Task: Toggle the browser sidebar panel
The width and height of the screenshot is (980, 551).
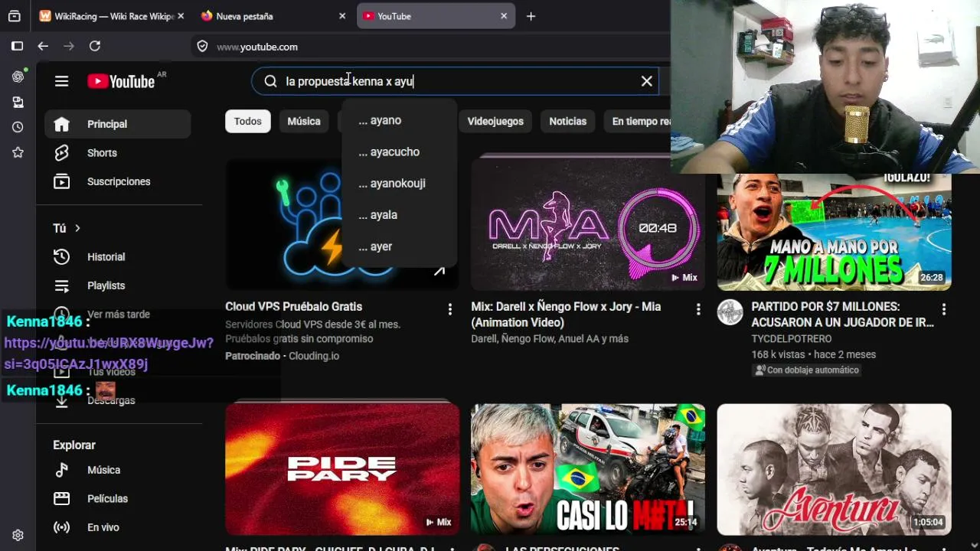Action: (x=17, y=46)
